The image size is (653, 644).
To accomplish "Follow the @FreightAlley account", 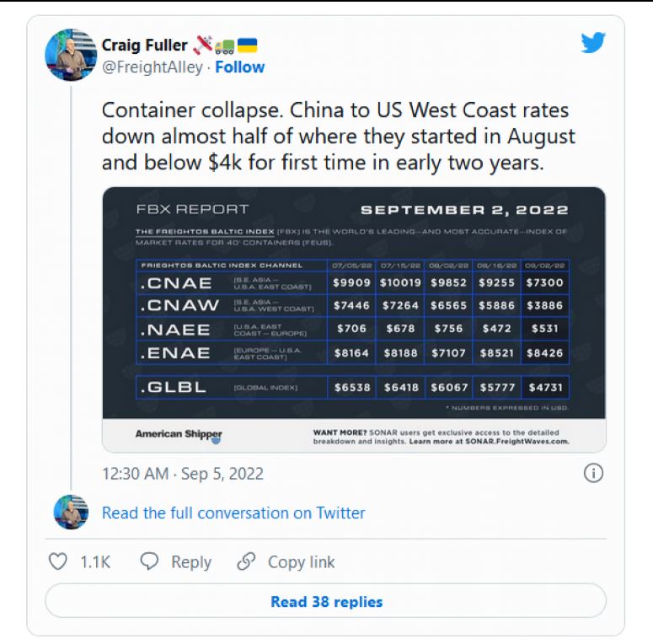I will coord(240,67).
